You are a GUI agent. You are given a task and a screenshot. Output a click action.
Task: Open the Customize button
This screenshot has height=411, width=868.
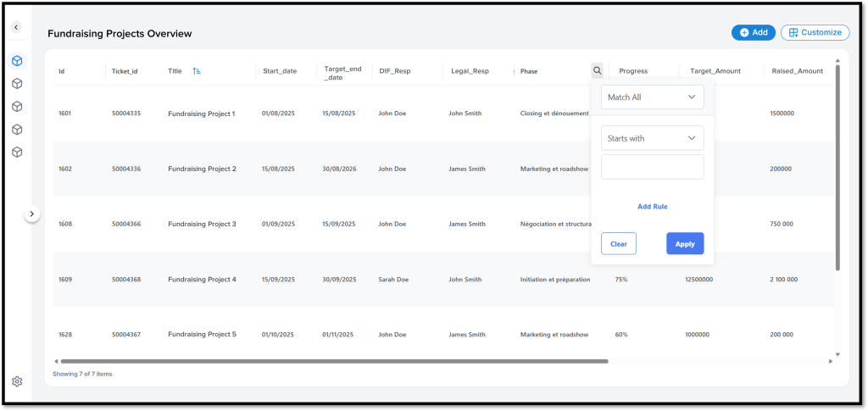pyautogui.click(x=814, y=32)
